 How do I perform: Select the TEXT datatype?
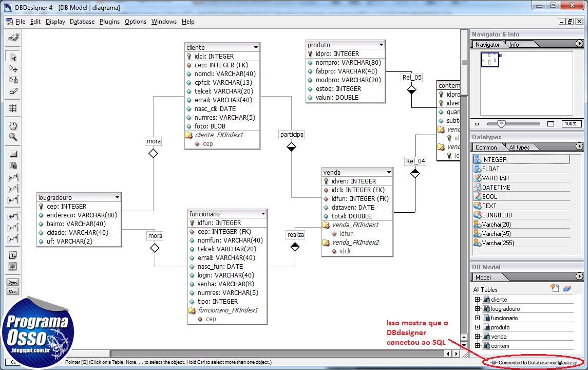click(x=521, y=206)
